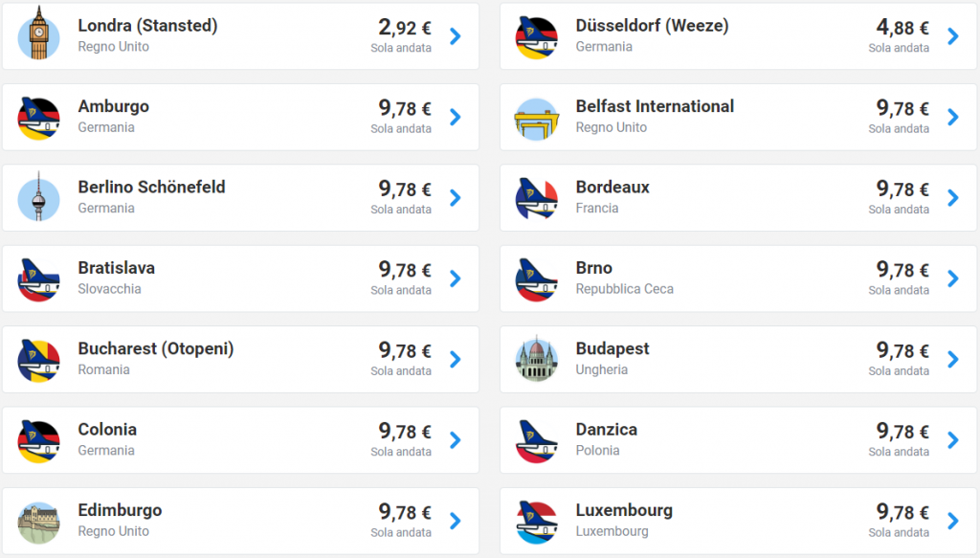Expand the Düsseldorf (Weeze) fare arrow

(952, 36)
